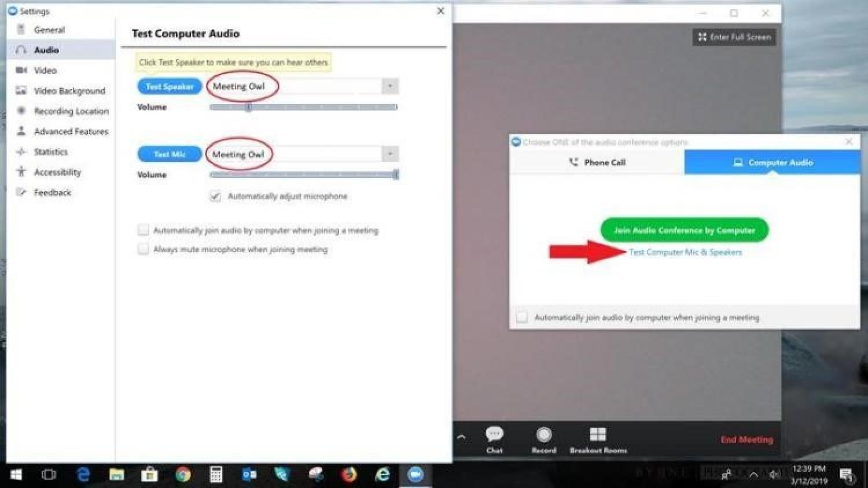Open Accessibility settings
The height and width of the screenshot is (488, 868).
(x=61, y=172)
